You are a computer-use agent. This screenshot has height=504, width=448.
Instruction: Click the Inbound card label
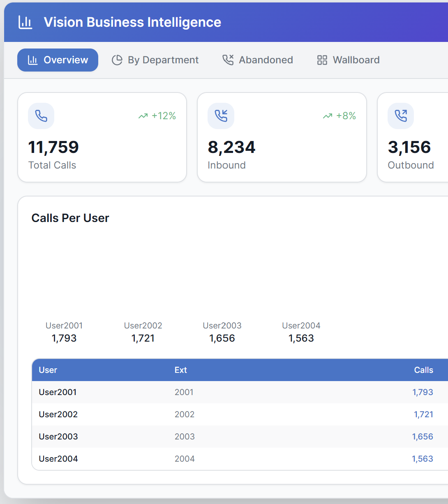[x=226, y=165]
